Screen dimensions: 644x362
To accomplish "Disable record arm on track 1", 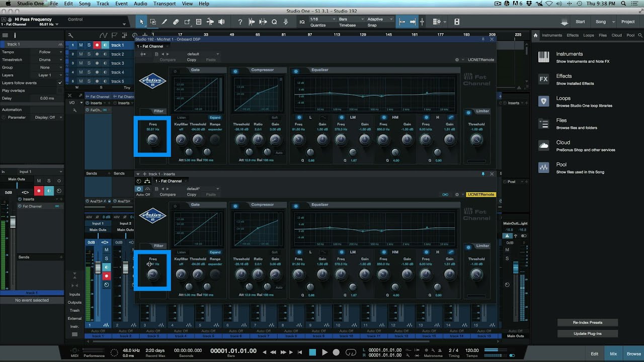I will coord(97,45).
